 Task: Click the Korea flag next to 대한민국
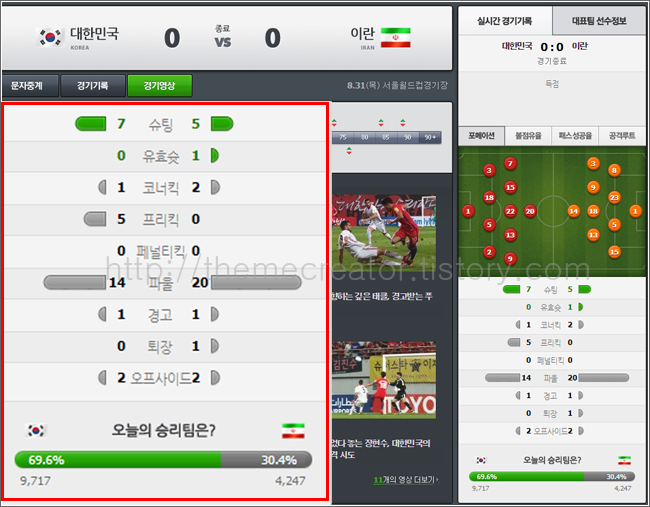[x=50, y=37]
